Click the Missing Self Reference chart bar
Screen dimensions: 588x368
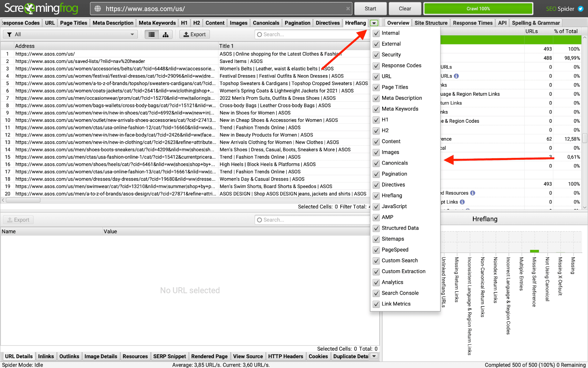coord(534,251)
